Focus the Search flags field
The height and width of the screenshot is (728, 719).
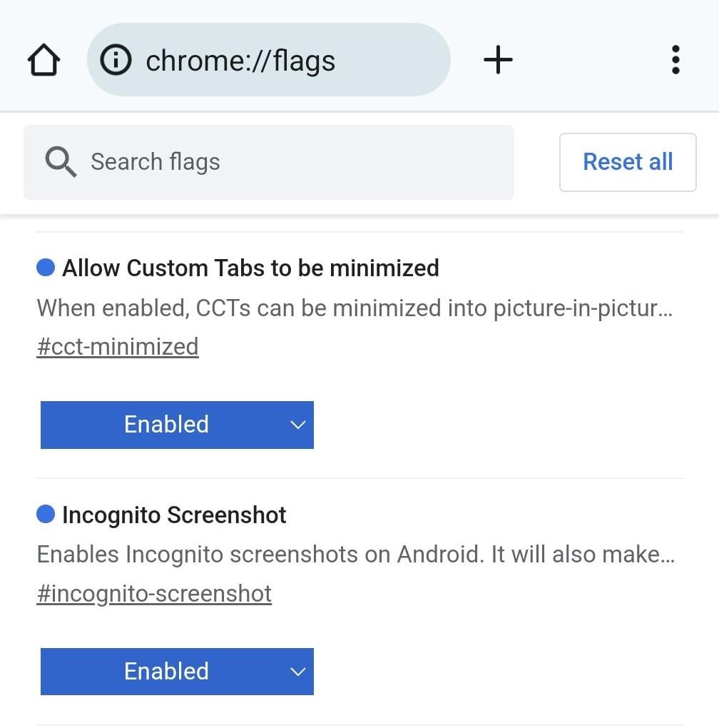point(285,162)
